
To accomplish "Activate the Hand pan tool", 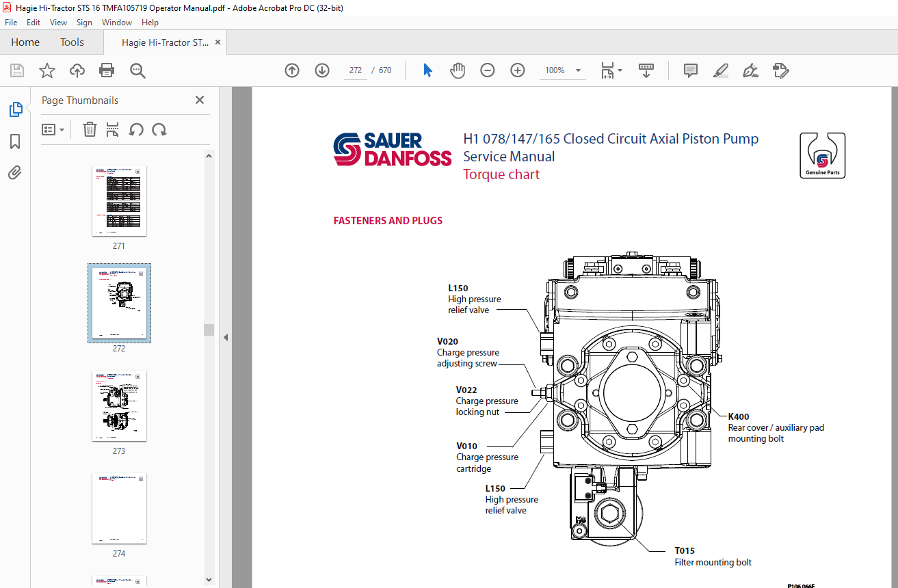I will point(458,70).
